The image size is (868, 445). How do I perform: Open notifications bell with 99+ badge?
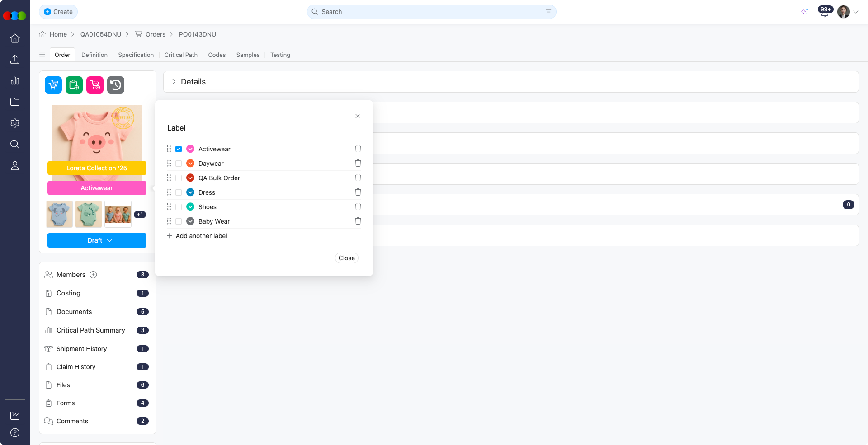tap(824, 12)
